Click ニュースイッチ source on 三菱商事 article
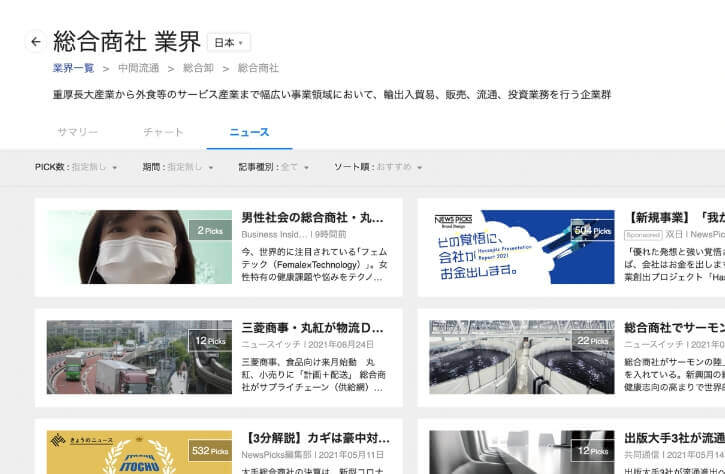The width and height of the screenshot is (725, 474). [x=272, y=345]
